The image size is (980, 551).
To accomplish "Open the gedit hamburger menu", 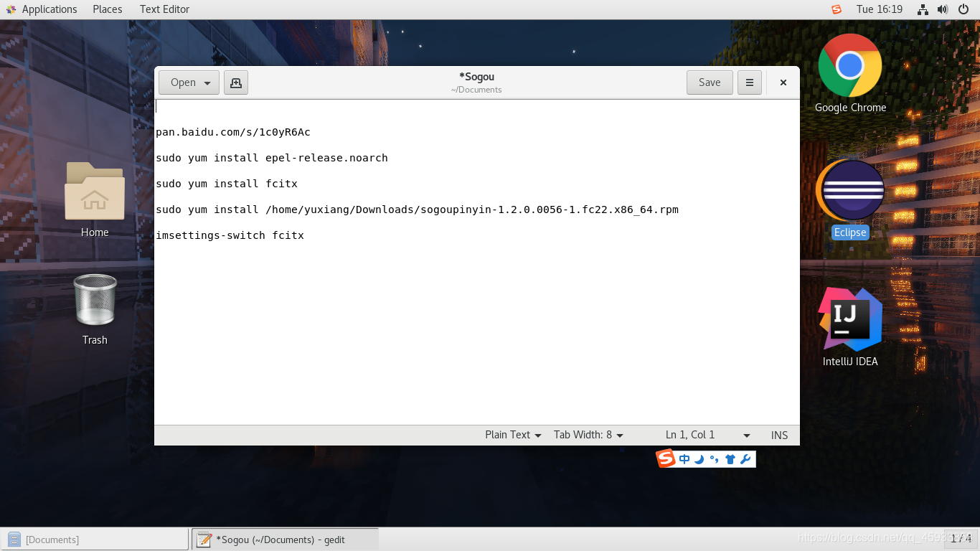I will click(x=749, y=83).
